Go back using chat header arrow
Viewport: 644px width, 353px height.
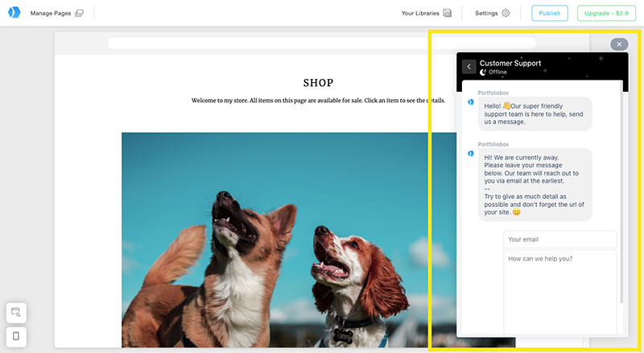tap(469, 66)
